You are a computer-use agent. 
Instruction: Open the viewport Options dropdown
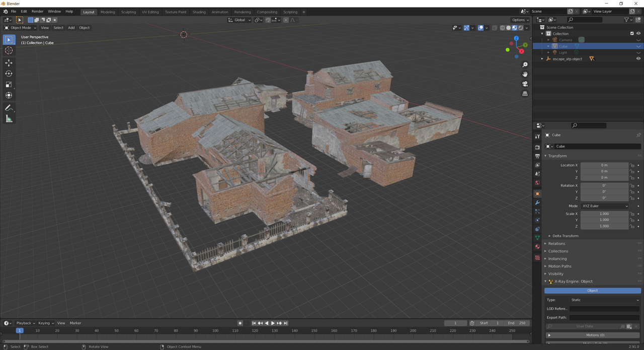521,20
